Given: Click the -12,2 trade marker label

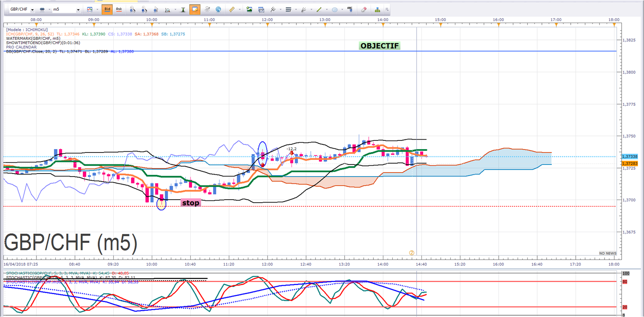Looking at the screenshot, I should pyautogui.click(x=292, y=149).
